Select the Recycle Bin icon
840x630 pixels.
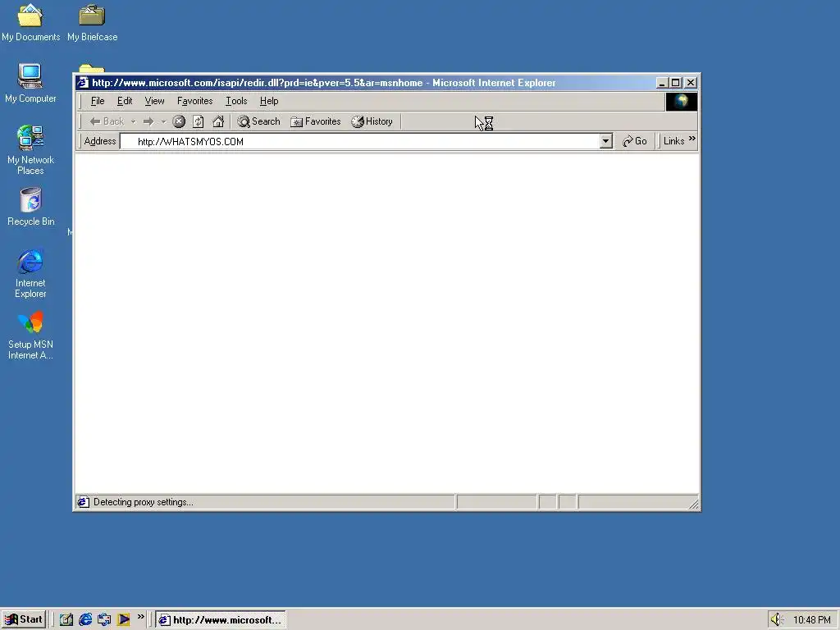pos(30,206)
